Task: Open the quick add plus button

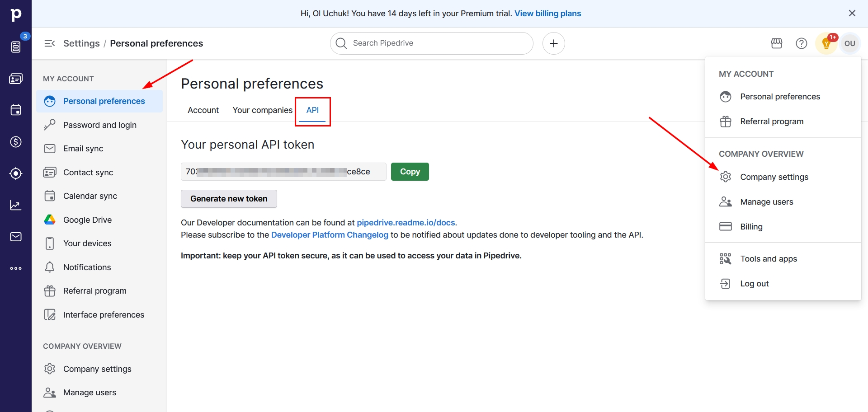Action: (x=554, y=43)
